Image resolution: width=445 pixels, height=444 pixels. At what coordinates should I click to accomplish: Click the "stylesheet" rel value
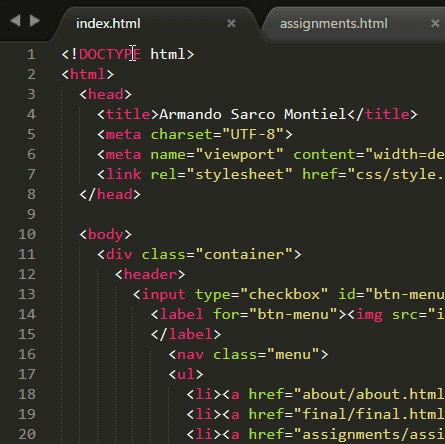click(x=239, y=174)
